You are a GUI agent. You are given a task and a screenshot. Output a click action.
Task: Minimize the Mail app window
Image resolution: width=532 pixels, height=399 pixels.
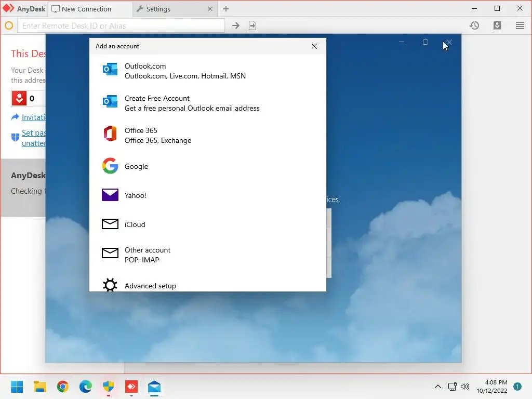[x=402, y=42]
